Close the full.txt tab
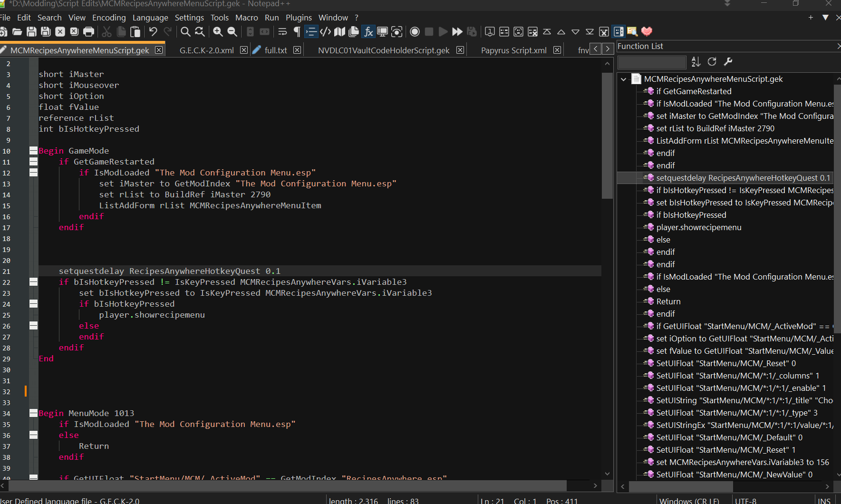The image size is (841, 504). pos(297,50)
